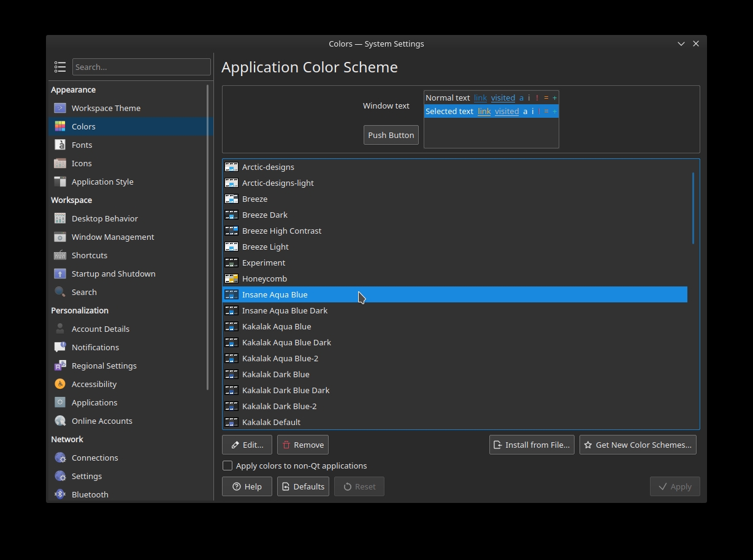Viewport: 753px width, 560px height.
Task: Click the Selected text preview row
Action: point(491,111)
